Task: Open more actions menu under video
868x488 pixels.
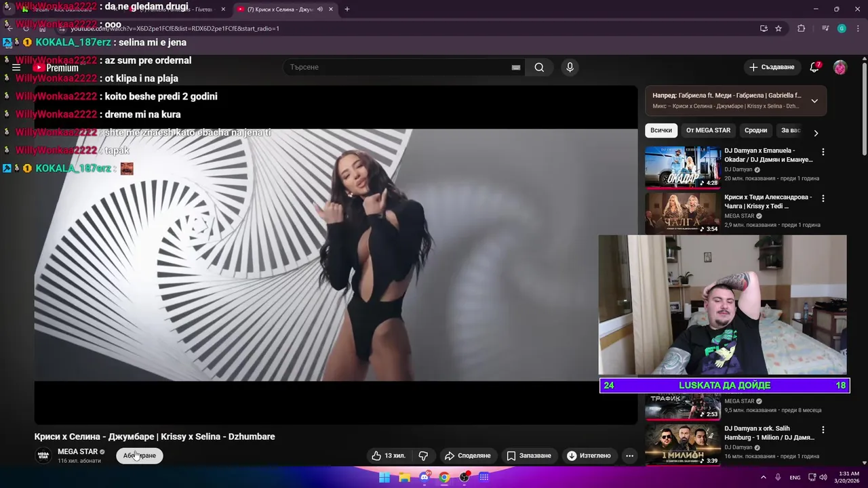Action: click(x=629, y=455)
